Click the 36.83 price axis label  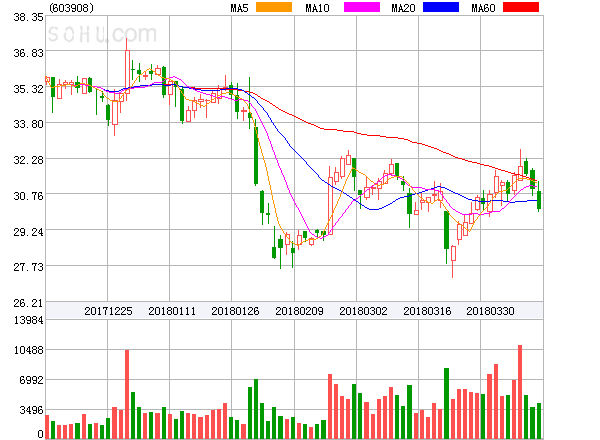pyautogui.click(x=28, y=53)
